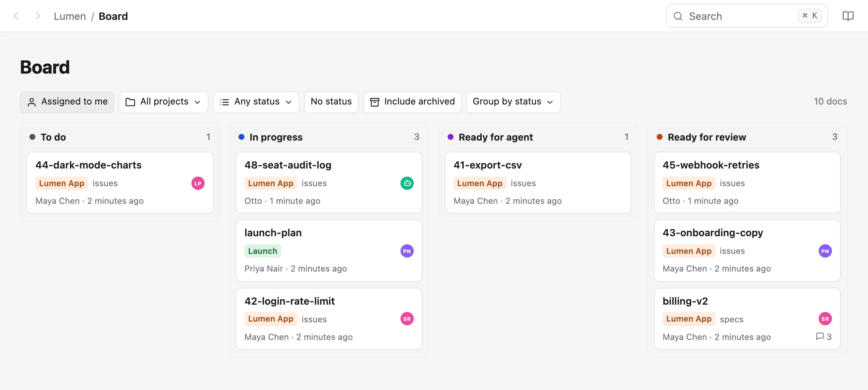Toggle the Assigned to me filter
The height and width of the screenshot is (390, 868).
pyautogui.click(x=67, y=102)
